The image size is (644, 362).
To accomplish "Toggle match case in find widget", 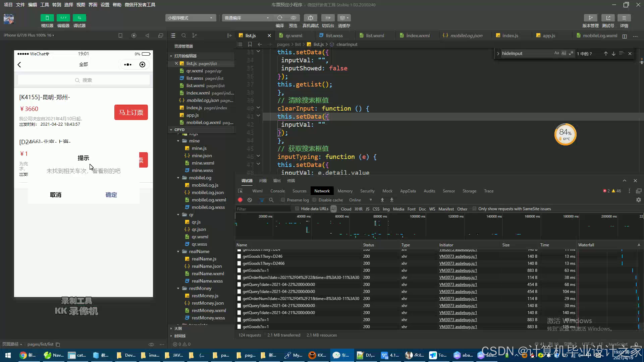I will coord(556,53).
